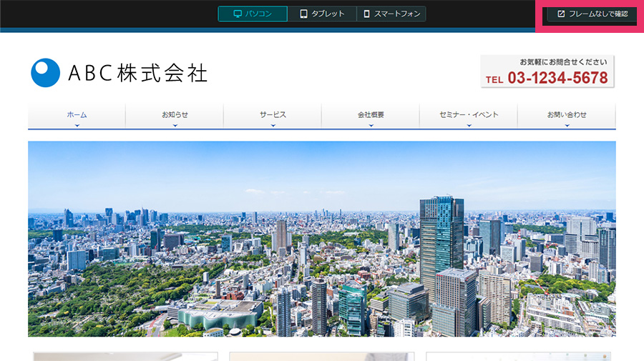
Task: Open the お問い合わせ navigation menu
Action: point(567,116)
